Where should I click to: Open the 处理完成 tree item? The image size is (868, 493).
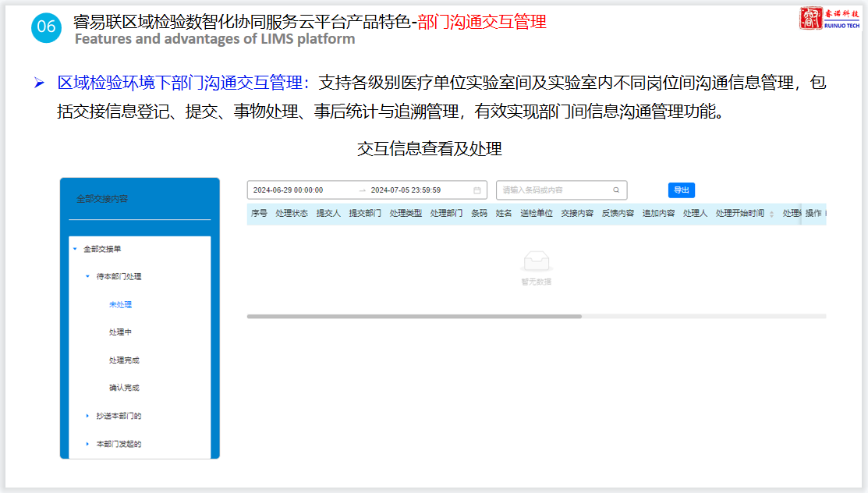(x=124, y=360)
